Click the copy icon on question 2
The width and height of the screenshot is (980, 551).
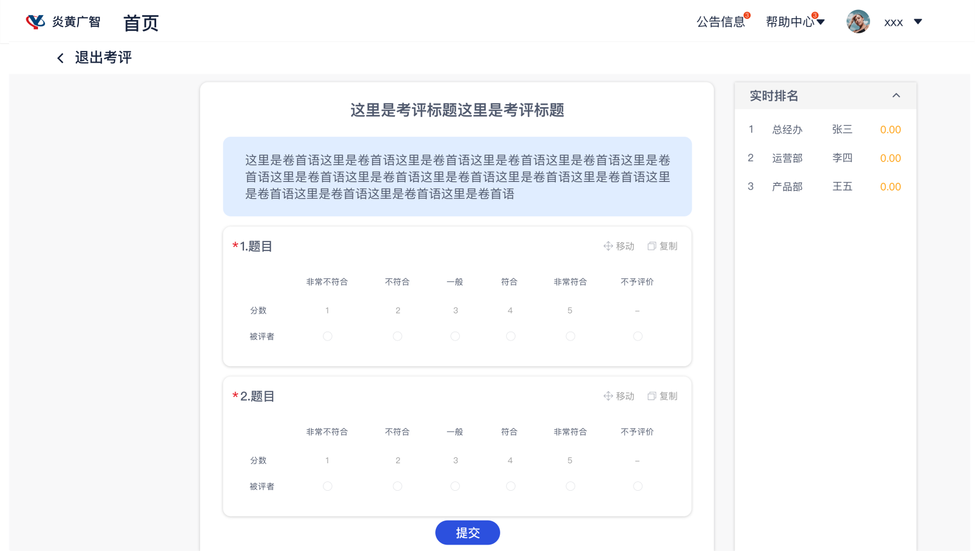[x=652, y=396]
